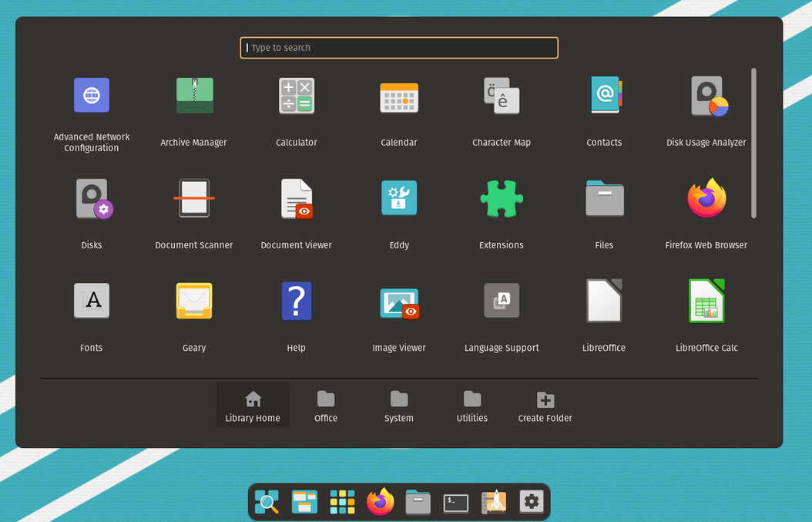Switch to the Office category
Viewport: 812px width, 522px height.
[325, 405]
